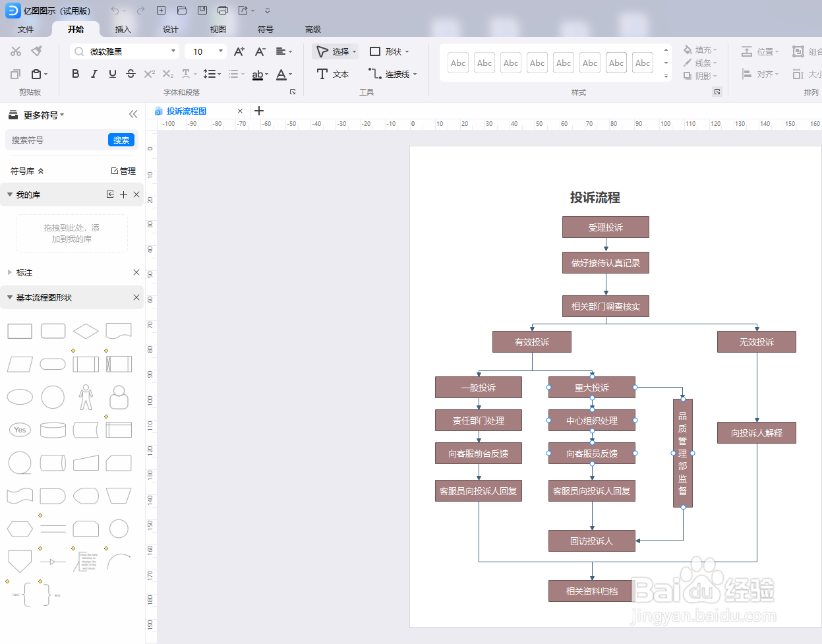The width and height of the screenshot is (822, 644).
Task: Open the 阴影 (Shadow) dropdown
Action: click(x=700, y=76)
